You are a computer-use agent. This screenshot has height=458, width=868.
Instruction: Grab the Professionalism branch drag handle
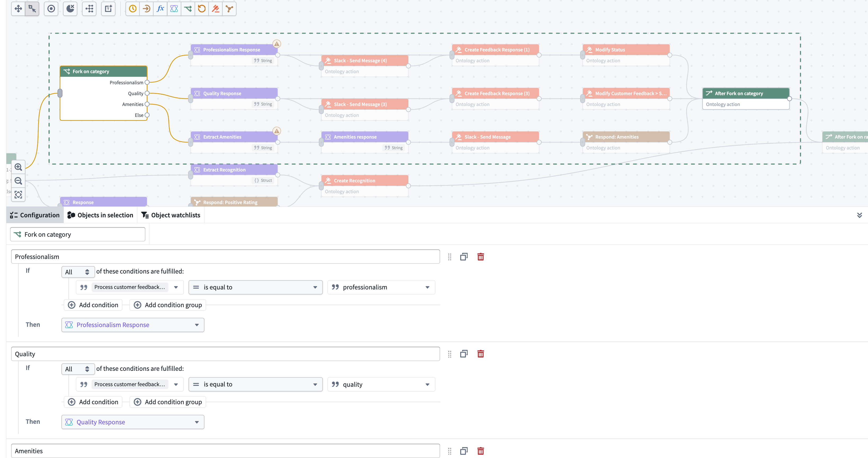coord(450,257)
